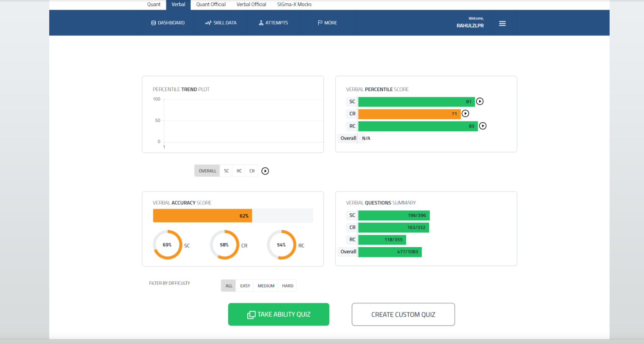Viewport: 644px width, 344px height.
Task: Go to Attempts in navigation bar
Action: tap(273, 23)
